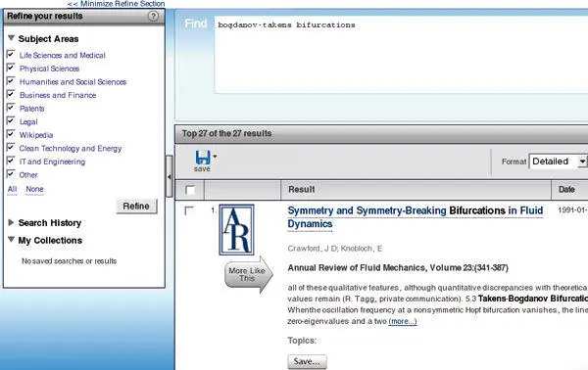
Task: Uncheck the Life Sciences and Medical checkbox
Action: [11, 54]
